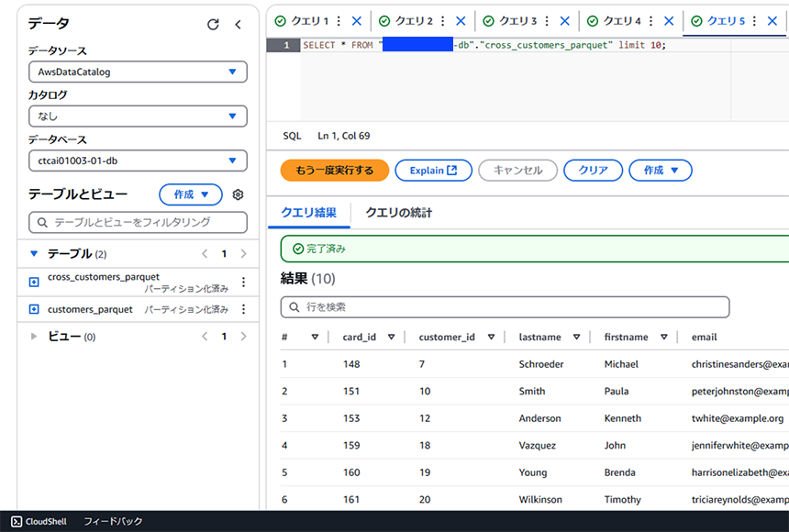Close the クエリ 1 tab
The image size is (789, 532).
point(357,20)
